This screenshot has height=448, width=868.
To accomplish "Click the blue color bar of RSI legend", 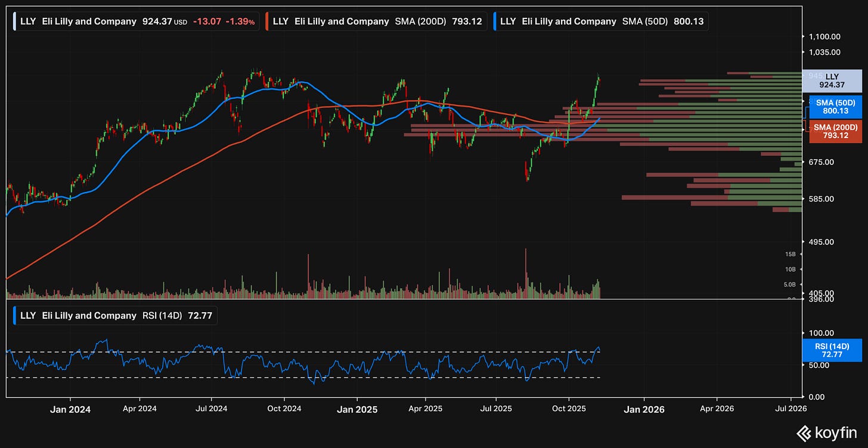I will click(14, 315).
